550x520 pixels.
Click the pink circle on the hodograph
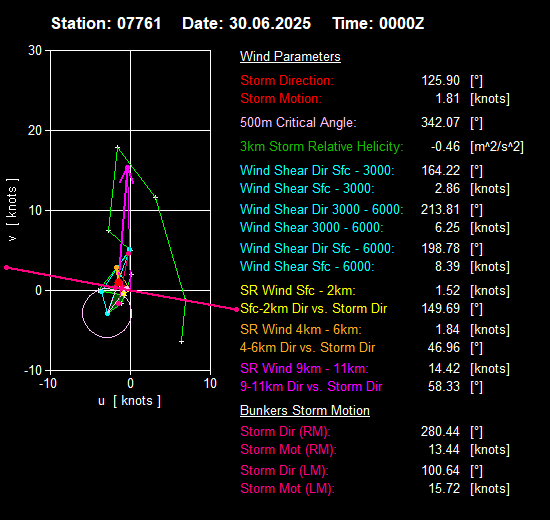107,313
